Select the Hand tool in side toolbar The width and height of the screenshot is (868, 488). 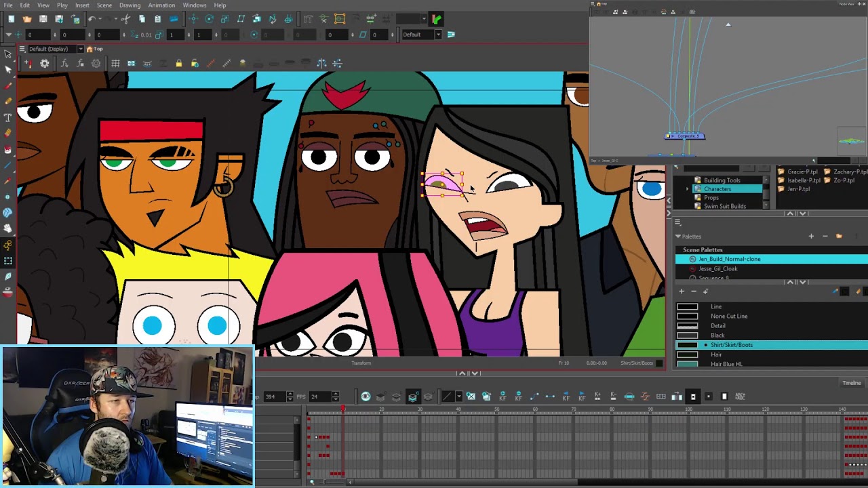[x=8, y=228]
